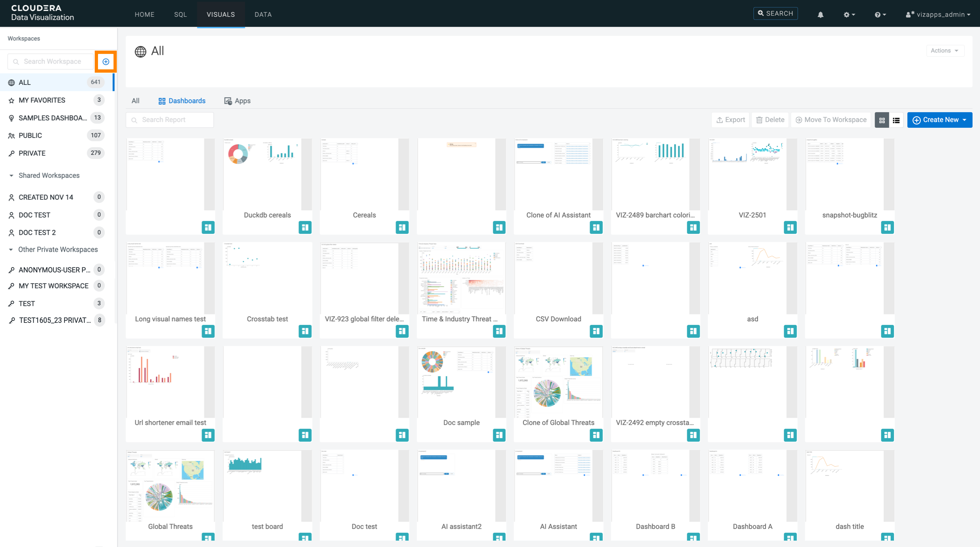Select MY FAVORITES workspace

tap(42, 100)
